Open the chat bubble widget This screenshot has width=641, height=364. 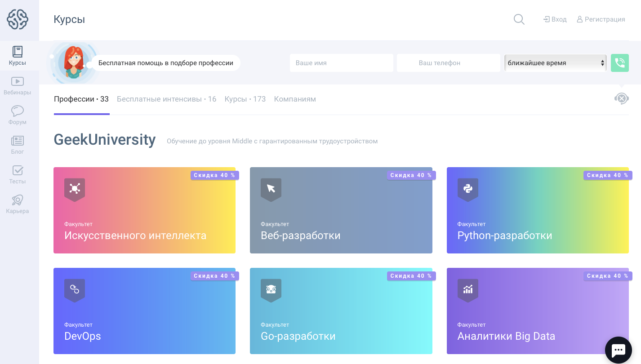619,350
